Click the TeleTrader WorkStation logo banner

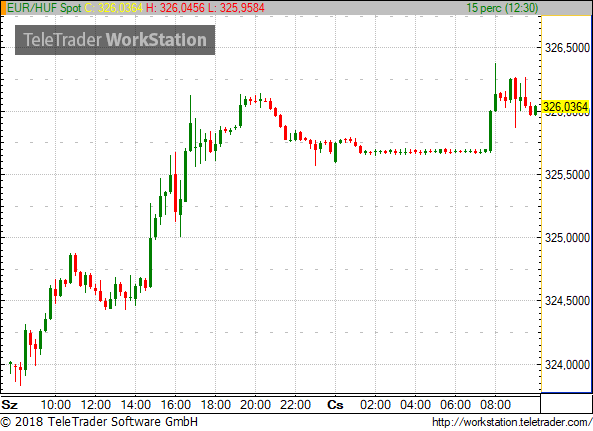click(x=115, y=40)
